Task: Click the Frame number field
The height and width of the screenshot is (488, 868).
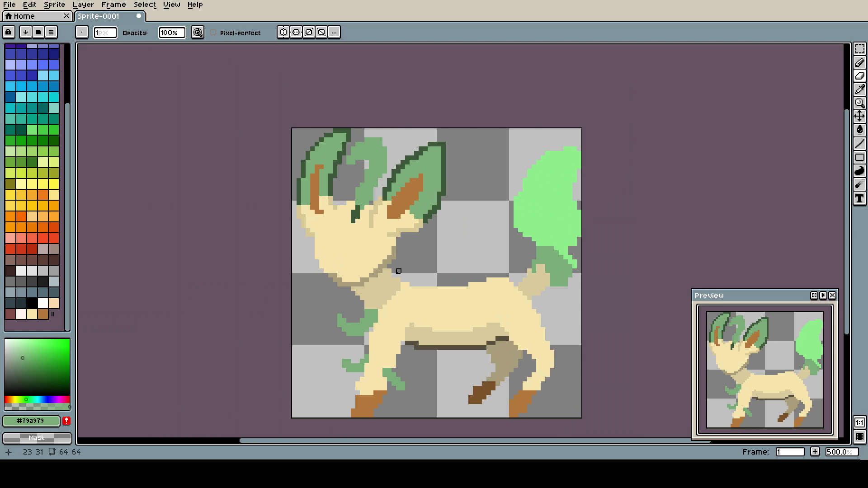Action: tap(790, 452)
